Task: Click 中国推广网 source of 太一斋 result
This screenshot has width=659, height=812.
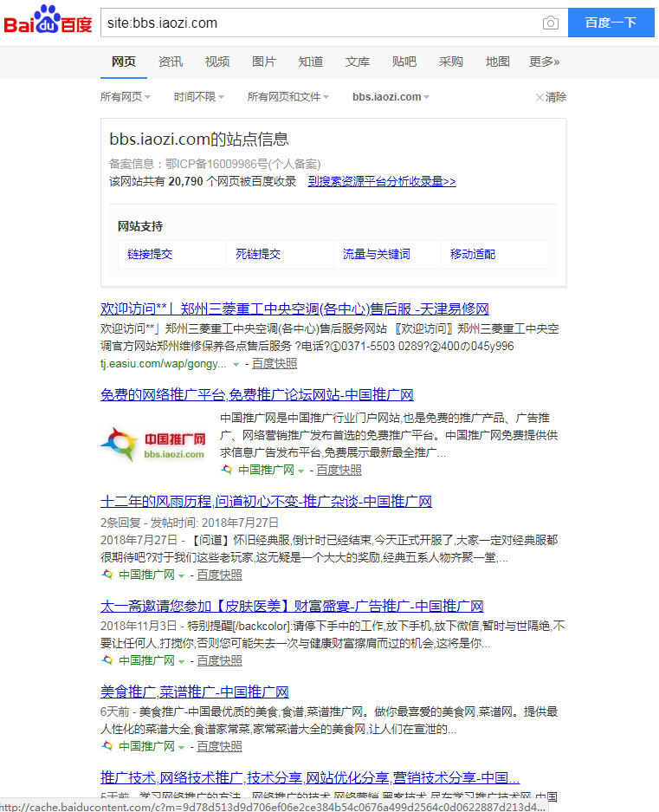Action: coord(146,661)
